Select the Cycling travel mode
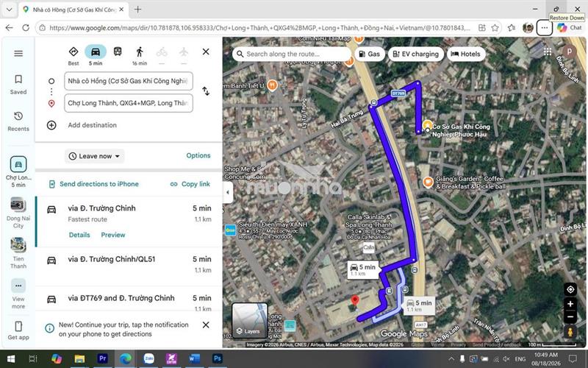This screenshot has height=368, width=588. (x=162, y=52)
